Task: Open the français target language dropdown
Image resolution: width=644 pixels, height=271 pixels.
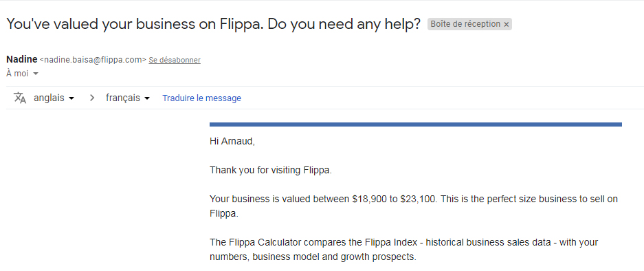Action: click(128, 98)
